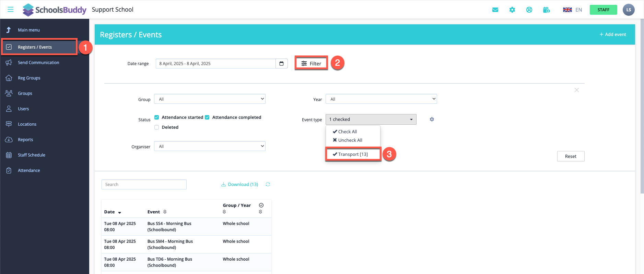Screen dimensions: 644x274
Task: Expand the Group dropdown
Action: [x=210, y=99]
